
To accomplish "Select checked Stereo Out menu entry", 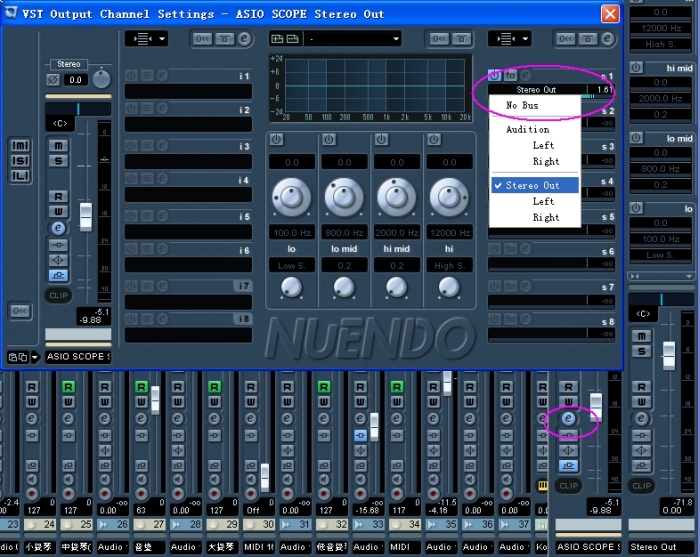I will 535,185.
